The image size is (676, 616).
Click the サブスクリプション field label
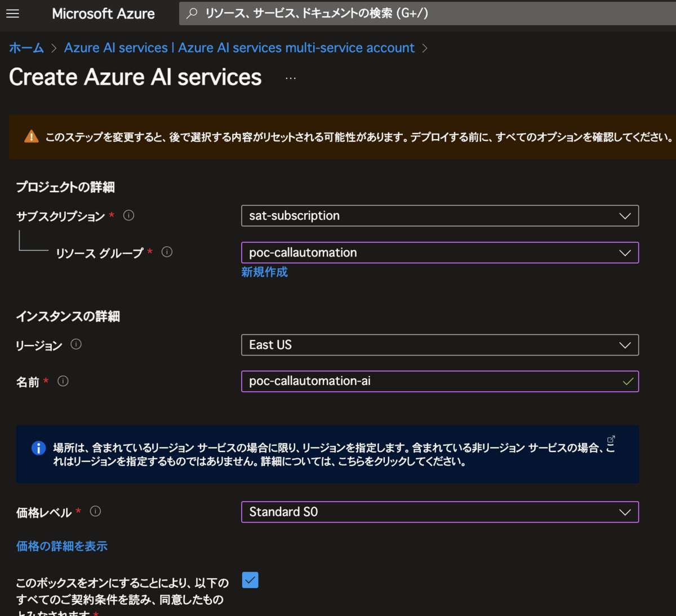61,216
